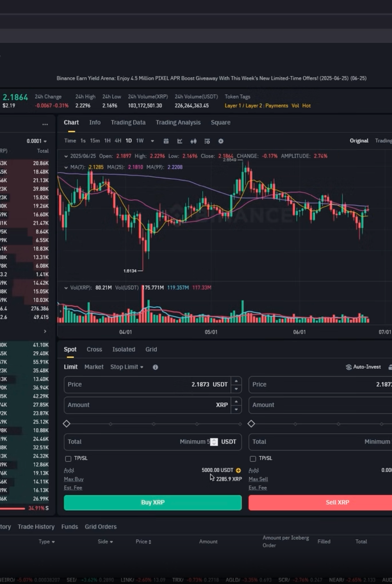Image resolution: width=392 pixels, height=584 pixels.
Task: Collapse the MA indicator row chevron
Action: point(66,167)
